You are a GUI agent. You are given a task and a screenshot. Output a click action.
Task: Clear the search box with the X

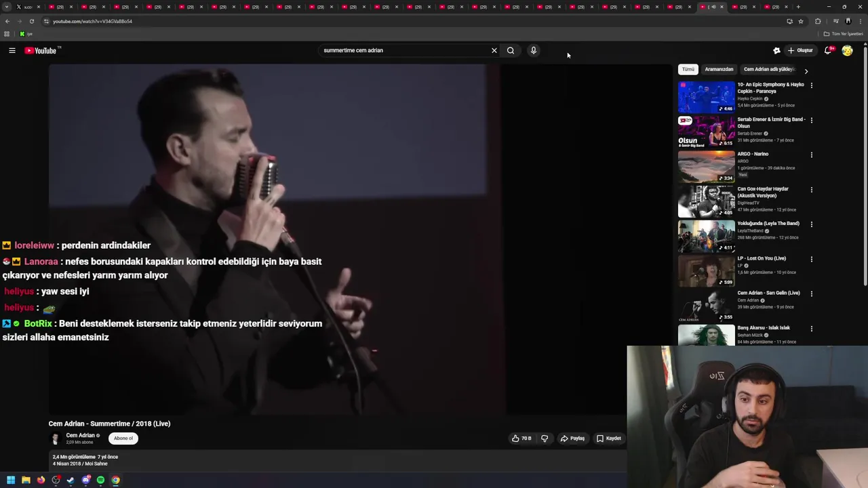point(494,50)
